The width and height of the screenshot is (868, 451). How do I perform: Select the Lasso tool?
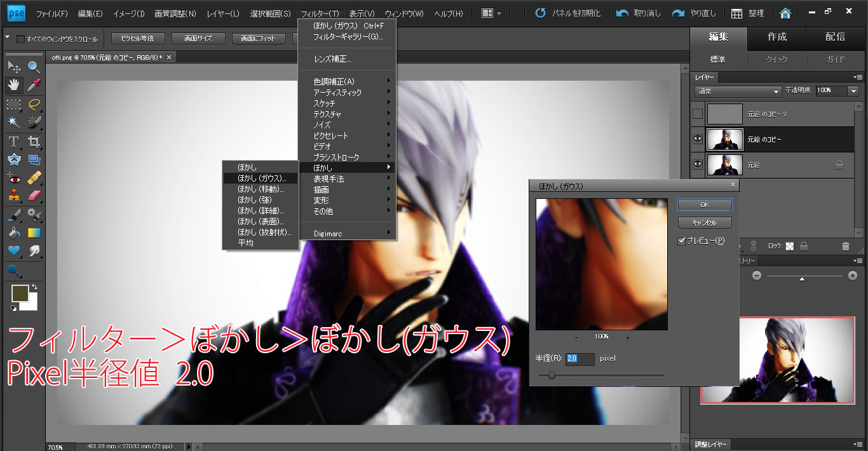pos(34,104)
